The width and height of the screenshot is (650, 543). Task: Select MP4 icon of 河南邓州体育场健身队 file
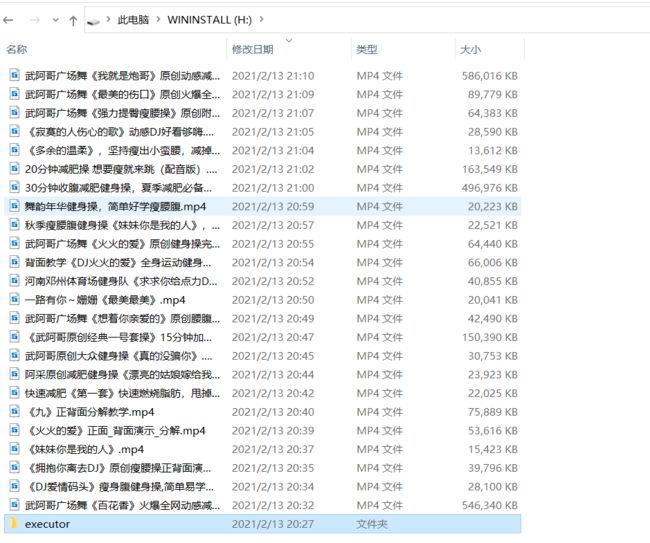coord(15,281)
